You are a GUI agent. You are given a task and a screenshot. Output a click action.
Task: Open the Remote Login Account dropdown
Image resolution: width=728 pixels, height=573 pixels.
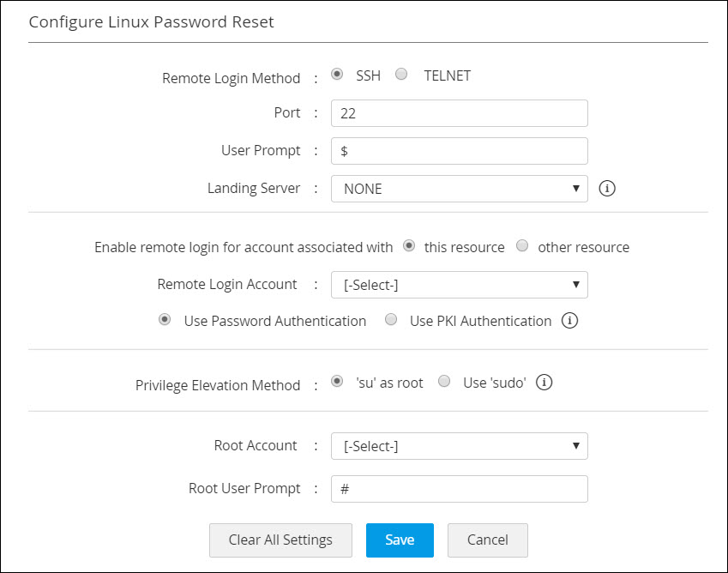[x=459, y=285]
